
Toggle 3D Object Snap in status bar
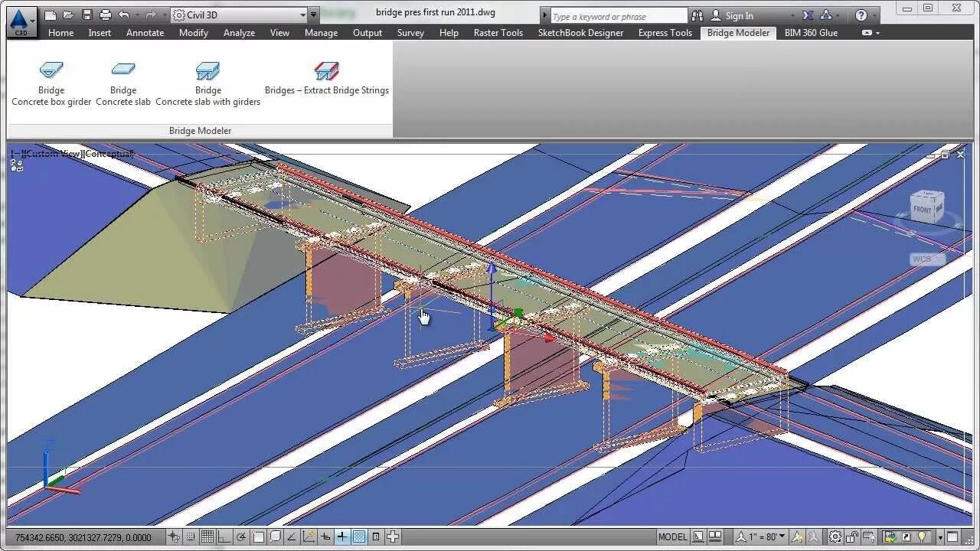click(x=275, y=537)
